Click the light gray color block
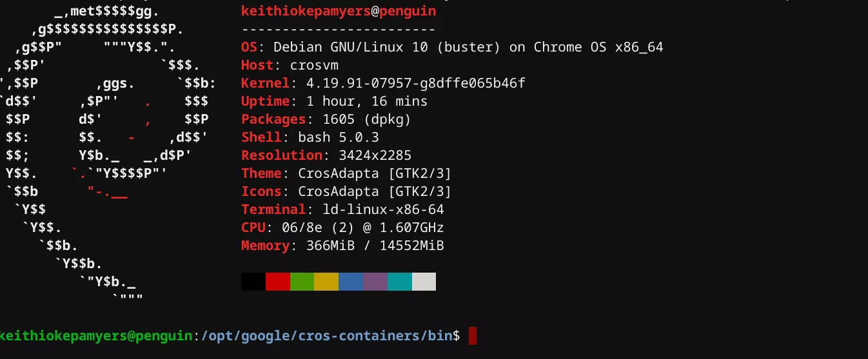This screenshot has height=359, width=868. pos(424,282)
